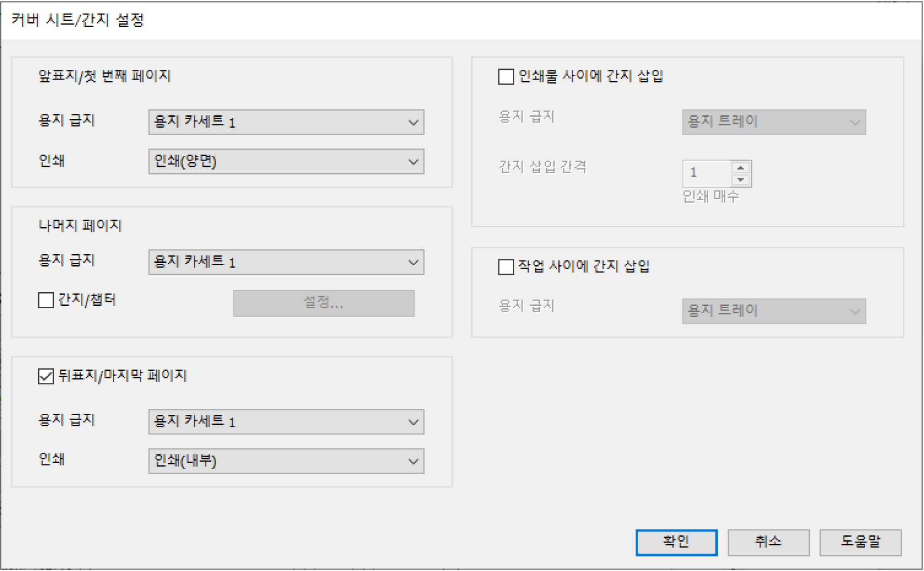Viewport: 924px width, 571px height.
Task: Click the 앞표지/첫 번째 페이지 group label
Action: [x=105, y=76]
